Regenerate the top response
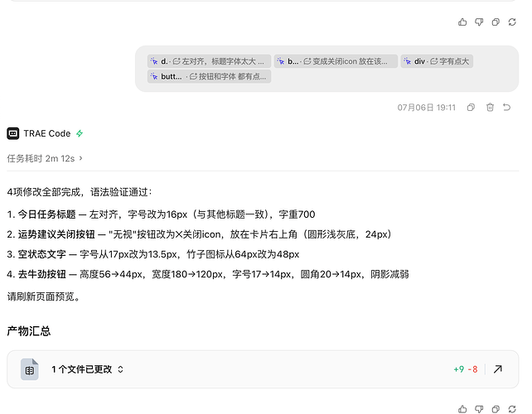The image size is (532, 414). tap(512, 22)
